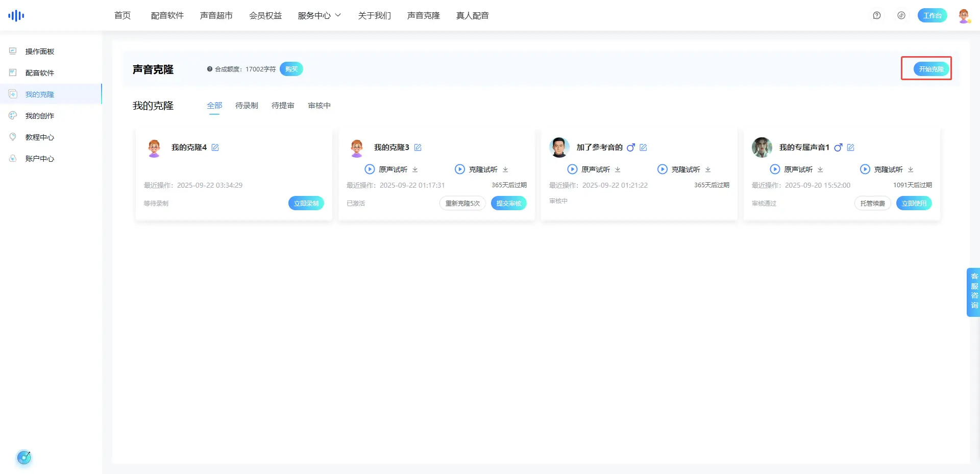Click 立即录制 on 我的克隆4 card

tap(306, 203)
